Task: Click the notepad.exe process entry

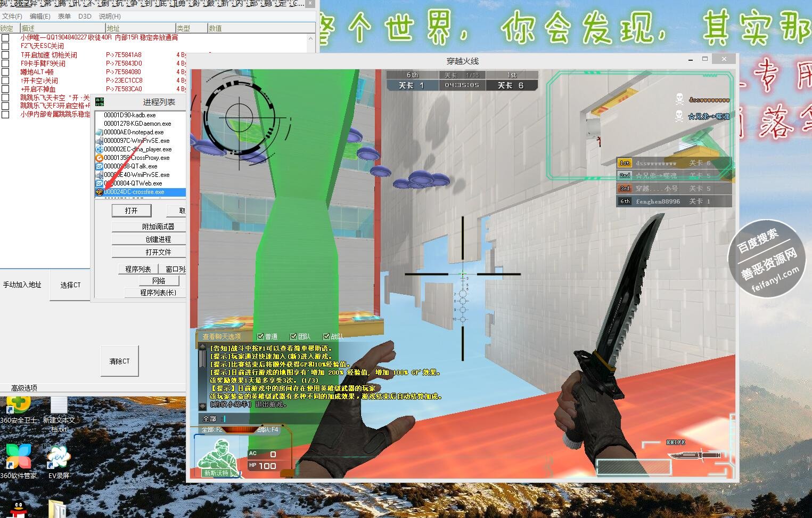Action: click(x=134, y=132)
